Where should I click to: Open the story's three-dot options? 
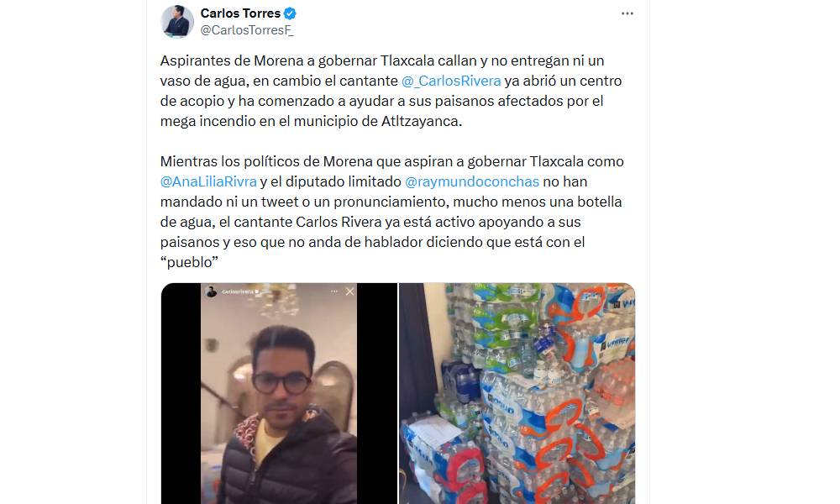[334, 291]
